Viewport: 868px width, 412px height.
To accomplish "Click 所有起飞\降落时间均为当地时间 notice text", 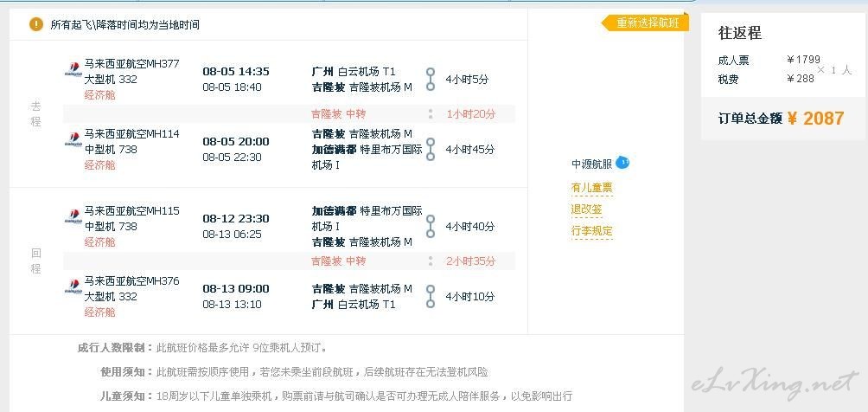I will (x=125, y=25).
